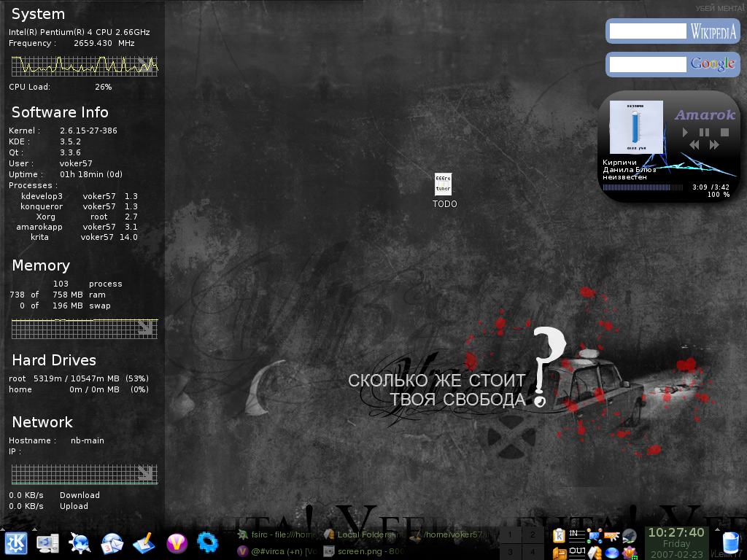Image resolution: width=747 pixels, height=560 pixels.
Task: Open the Trash icon in panel
Action: 730,542
